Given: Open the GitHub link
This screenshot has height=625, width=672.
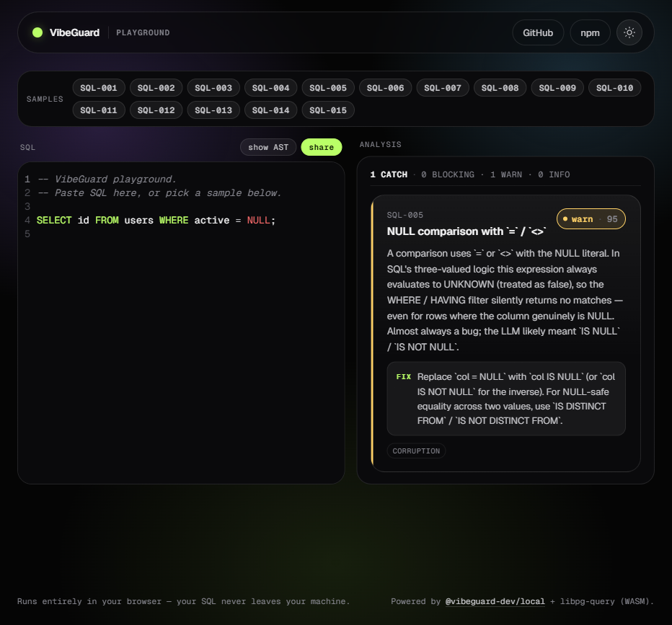Looking at the screenshot, I should click(x=538, y=32).
